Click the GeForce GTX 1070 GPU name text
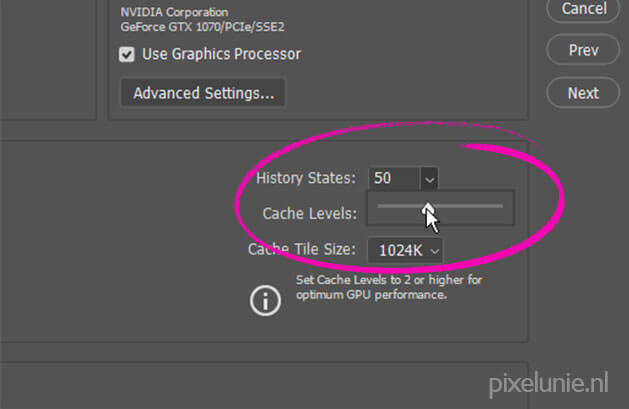Image resolution: width=629 pixels, height=409 pixels. pyautogui.click(x=203, y=27)
